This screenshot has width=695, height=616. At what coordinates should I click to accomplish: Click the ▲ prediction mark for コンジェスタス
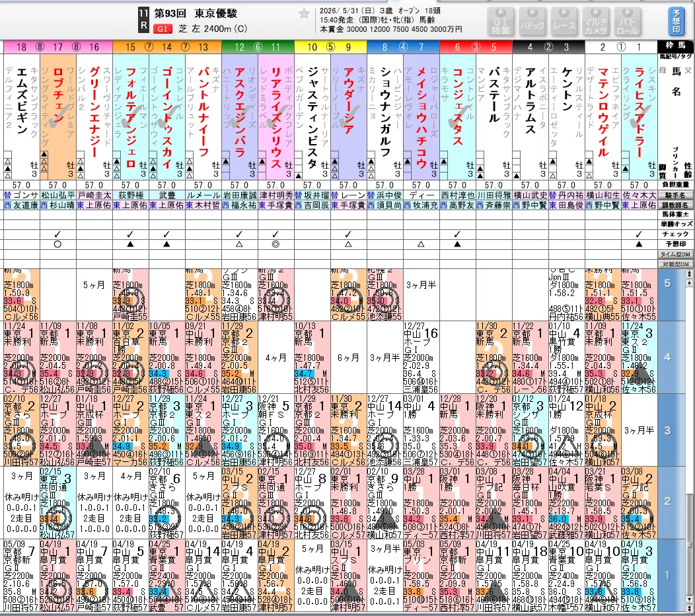[457, 245]
